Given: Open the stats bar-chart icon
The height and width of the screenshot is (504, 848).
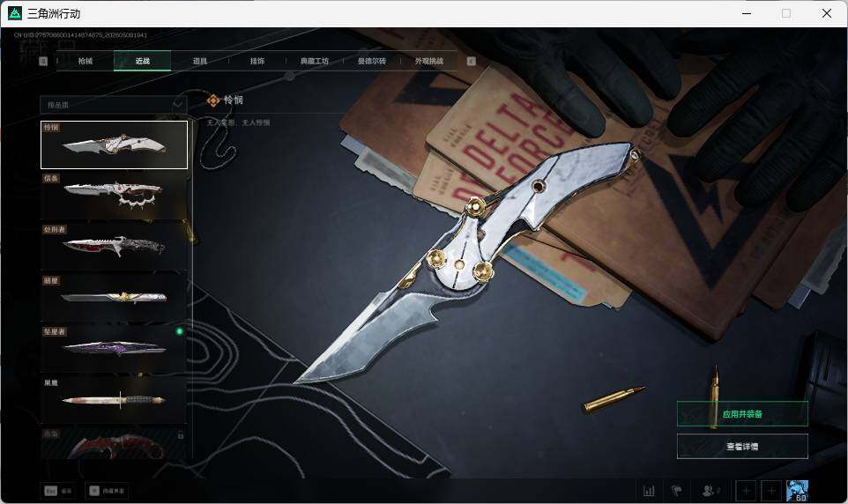Looking at the screenshot, I should click(649, 491).
